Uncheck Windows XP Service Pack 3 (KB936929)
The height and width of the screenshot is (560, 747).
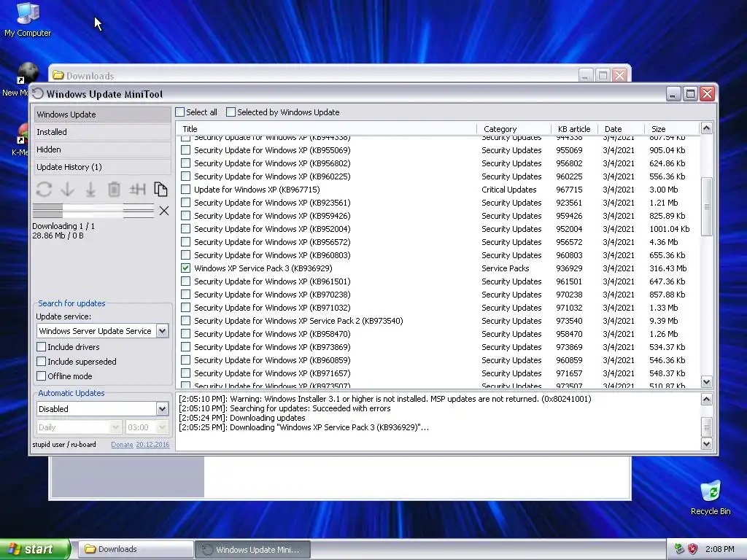[186, 268]
